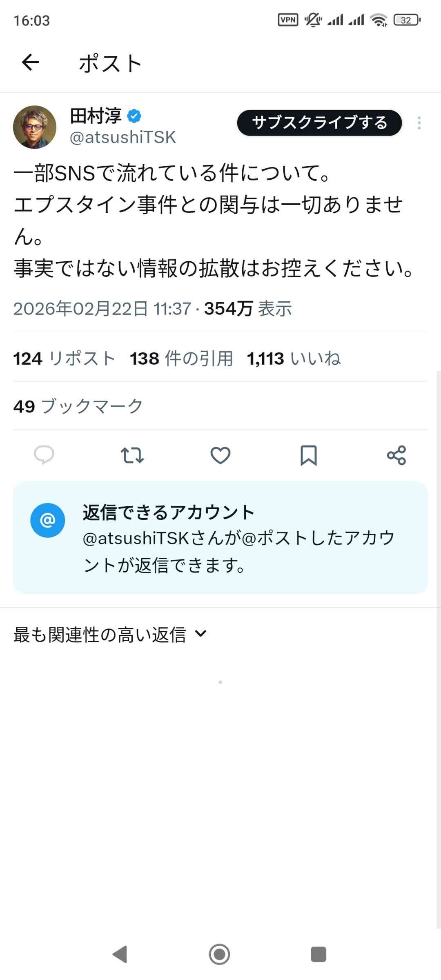Open the @atsushiTSK handle link
The image size is (441, 980).
click(122, 138)
